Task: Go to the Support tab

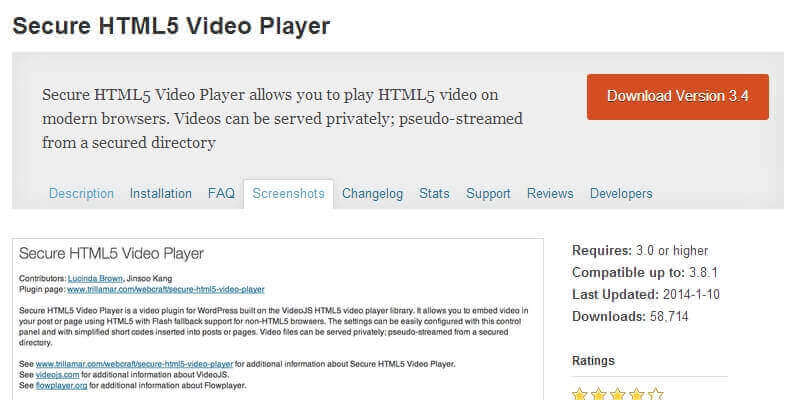Action: pos(488,194)
